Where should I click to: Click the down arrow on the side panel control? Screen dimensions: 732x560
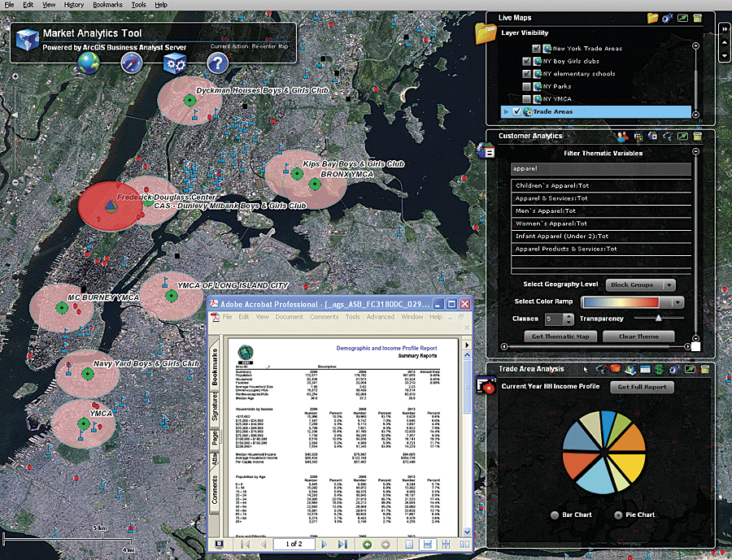(x=725, y=55)
